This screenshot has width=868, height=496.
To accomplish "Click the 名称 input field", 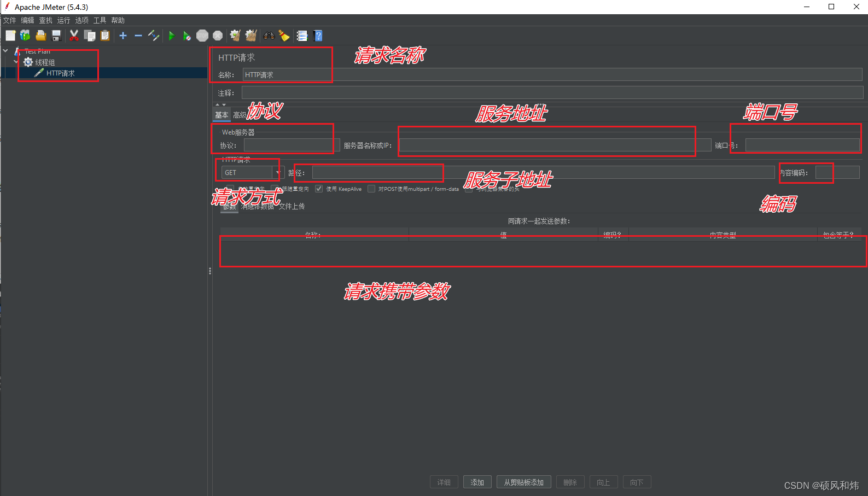I will 553,75.
